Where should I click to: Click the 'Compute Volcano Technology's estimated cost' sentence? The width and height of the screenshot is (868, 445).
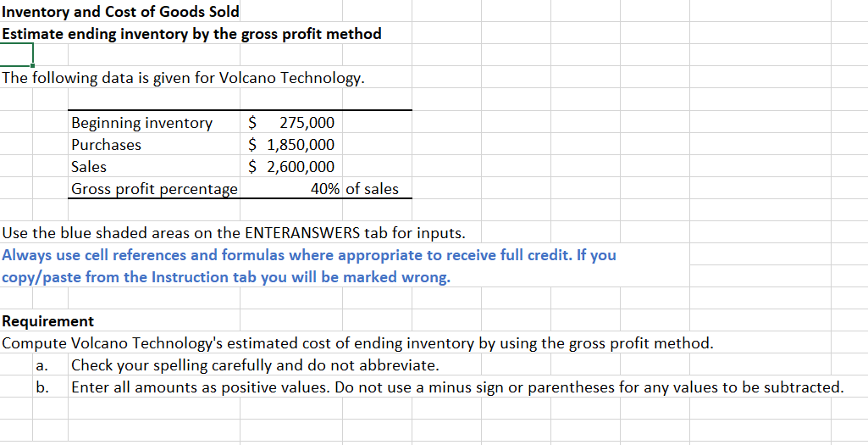(357, 343)
